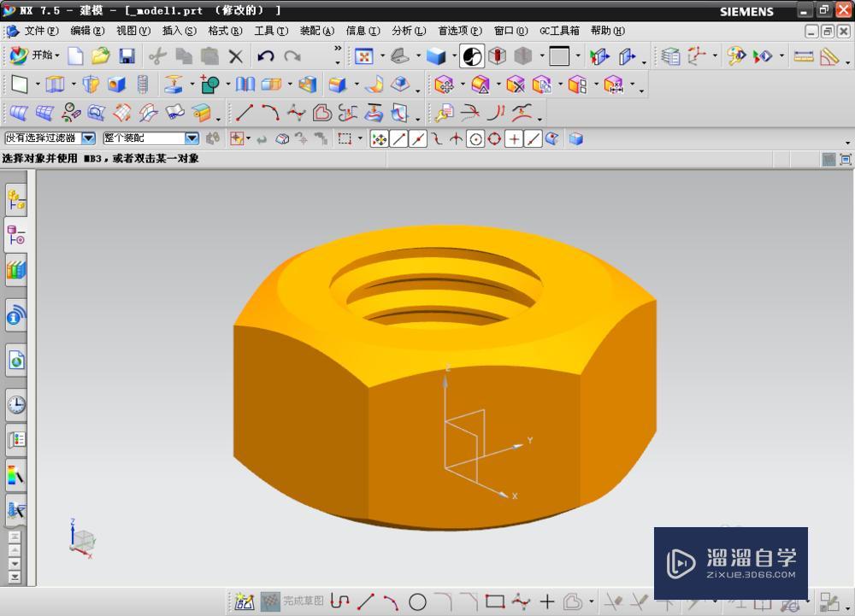
Task: Open the History clock sidebar tab
Action: tap(16, 405)
